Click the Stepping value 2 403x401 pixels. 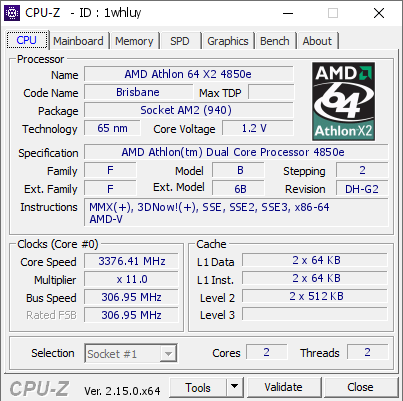click(x=362, y=170)
